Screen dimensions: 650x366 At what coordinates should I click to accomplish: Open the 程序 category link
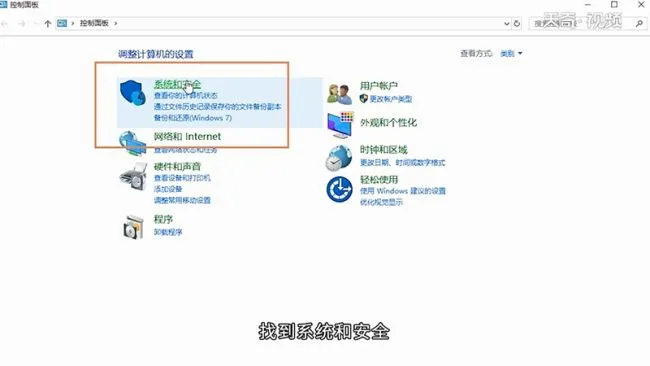(163, 219)
